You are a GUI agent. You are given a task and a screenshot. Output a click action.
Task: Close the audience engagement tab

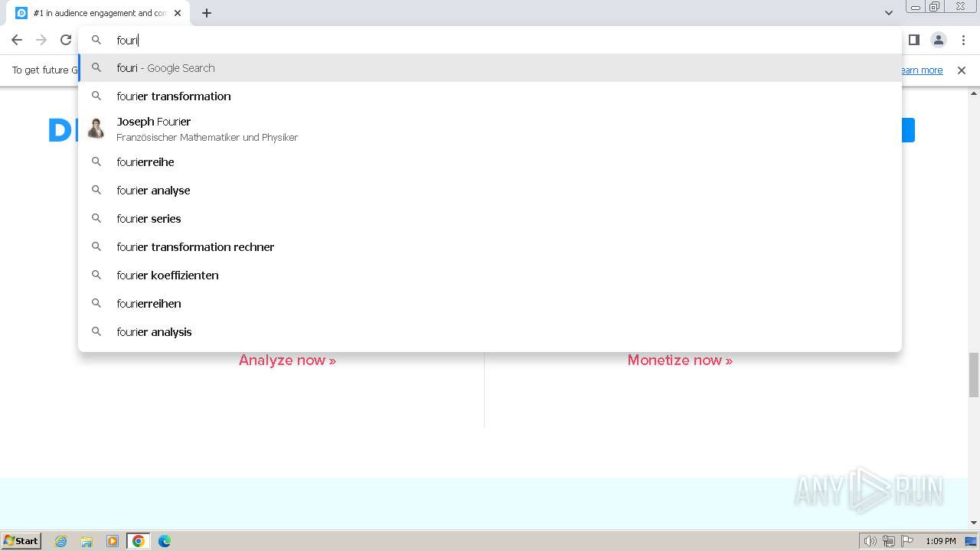click(178, 13)
